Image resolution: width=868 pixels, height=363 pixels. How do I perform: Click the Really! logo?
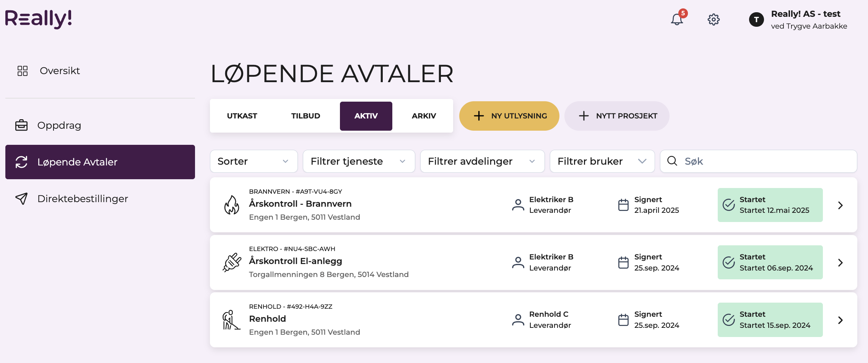point(39,19)
